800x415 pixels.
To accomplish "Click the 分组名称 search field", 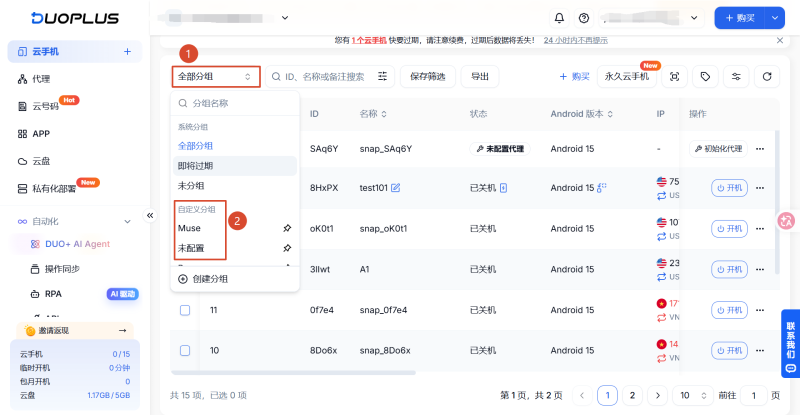I will click(235, 104).
